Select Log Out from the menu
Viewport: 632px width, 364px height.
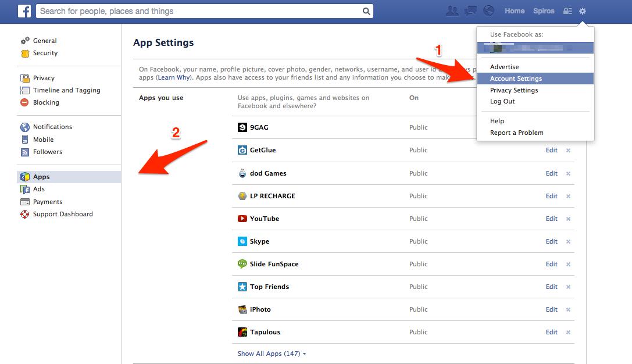(504, 101)
